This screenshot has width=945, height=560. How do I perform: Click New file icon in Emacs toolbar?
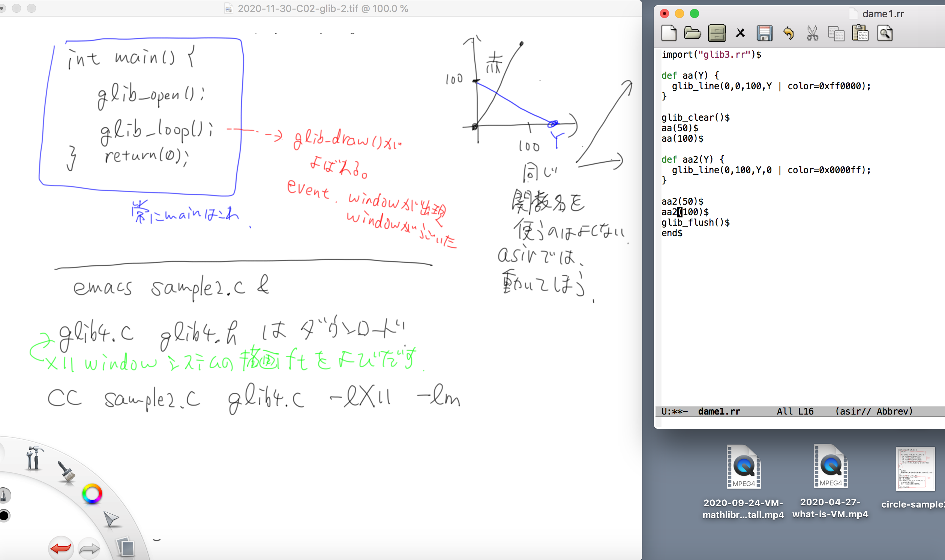669,33
